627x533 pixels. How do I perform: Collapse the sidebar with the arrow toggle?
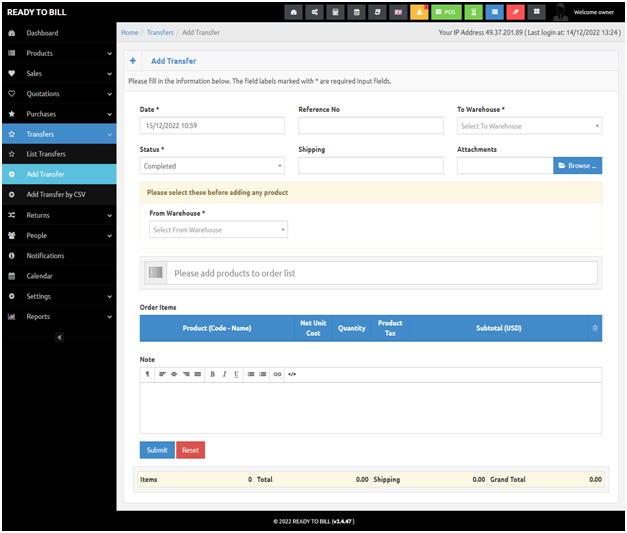coord(60,337)
